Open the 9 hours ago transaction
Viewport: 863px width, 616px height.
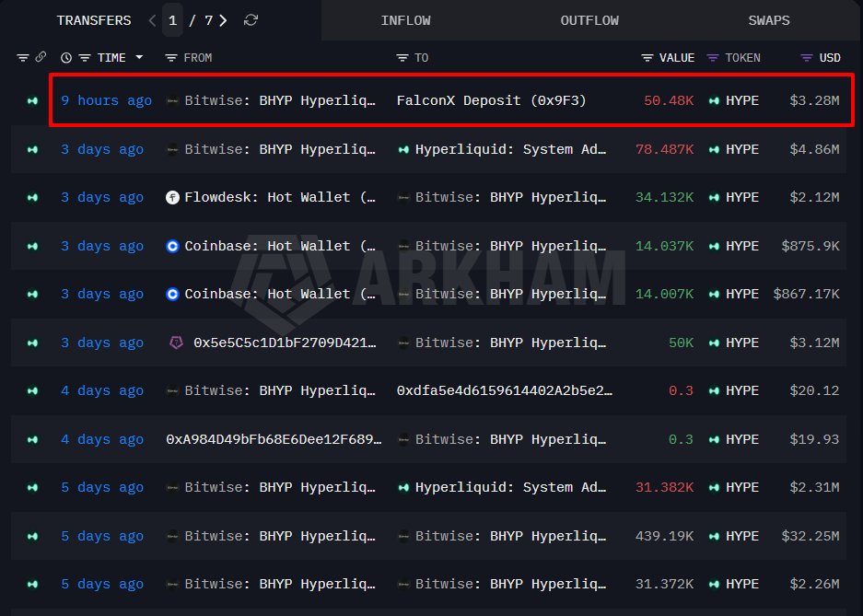point(106,100)
